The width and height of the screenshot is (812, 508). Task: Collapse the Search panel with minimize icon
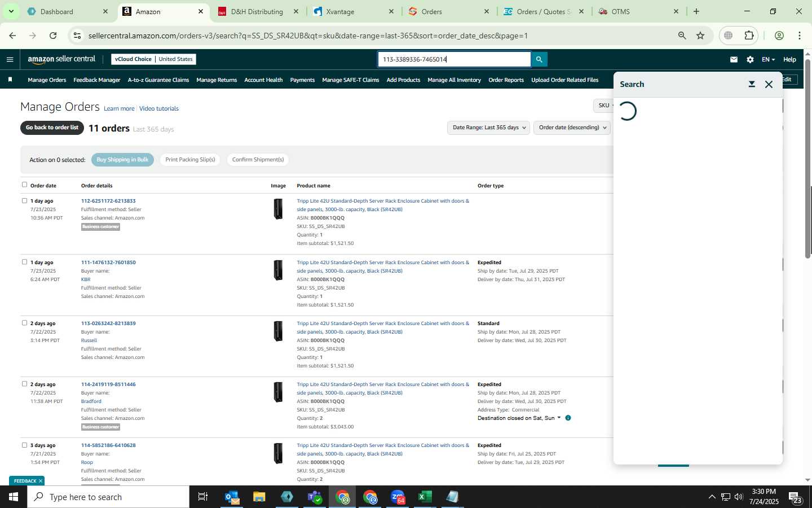click(752, 84)
